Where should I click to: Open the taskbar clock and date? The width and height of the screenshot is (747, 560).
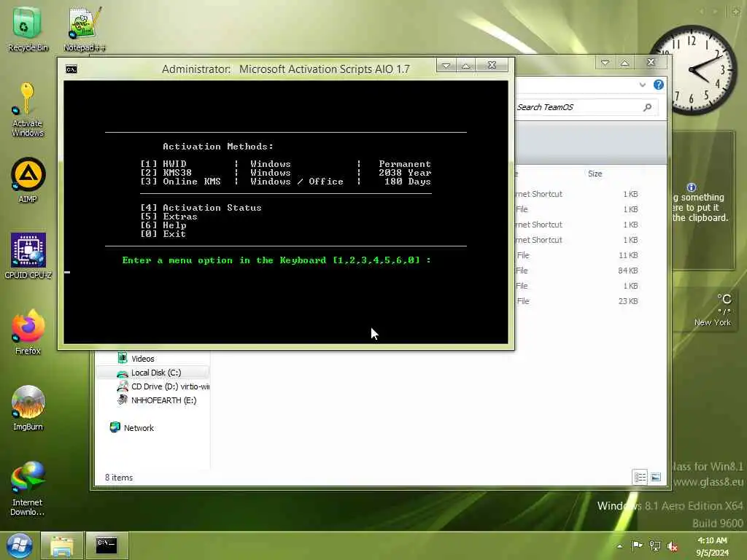[x=712, y=546]
